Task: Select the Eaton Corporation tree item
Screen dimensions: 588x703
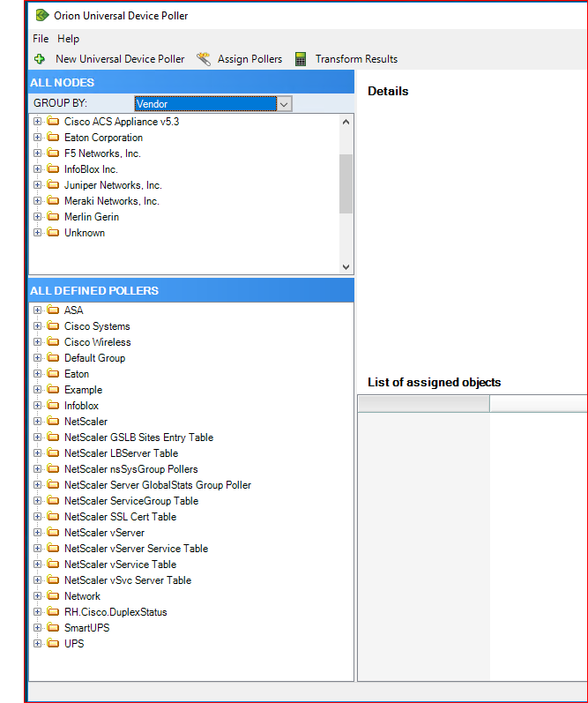Action: point(103,138)
